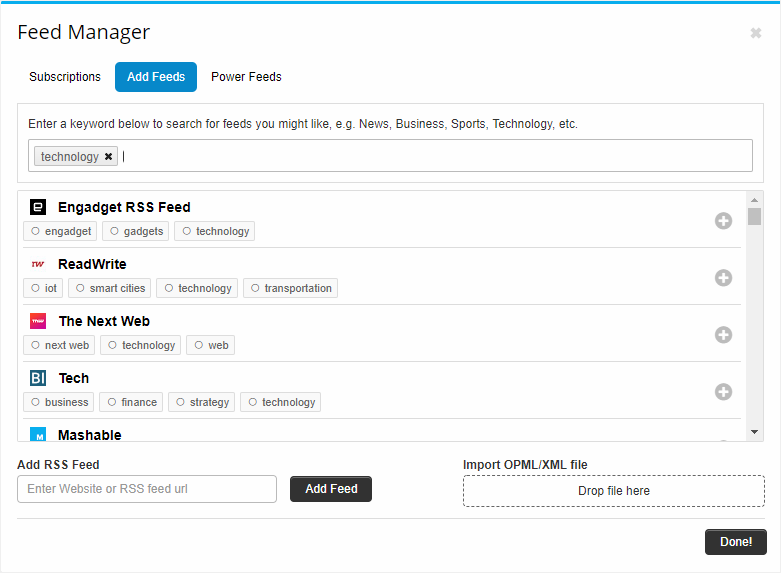781x573 pixels.
Task: Select the transportation tag
Action: (x=290, y=288)
